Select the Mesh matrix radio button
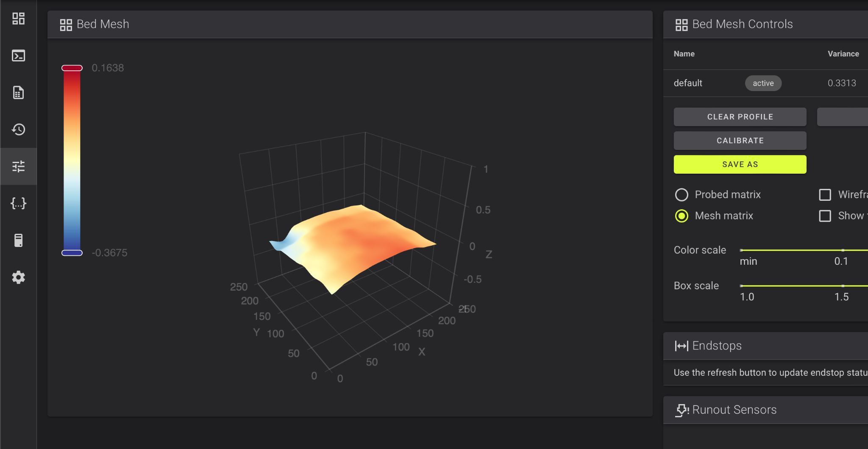The image size is (868, 449). 682,216
